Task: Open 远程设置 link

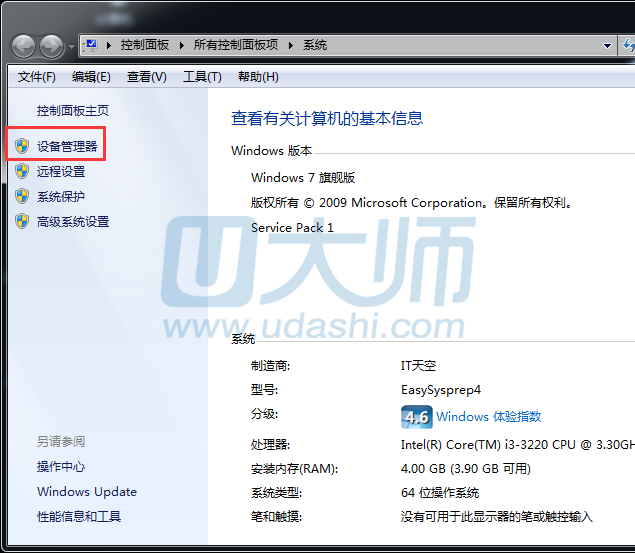Action: pos(61,171)
